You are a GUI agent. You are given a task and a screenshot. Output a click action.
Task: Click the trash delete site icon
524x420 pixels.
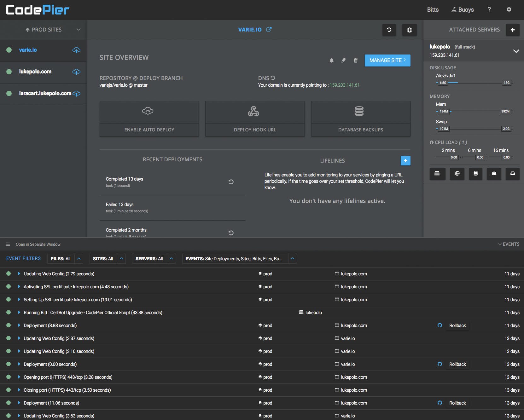[355, 60]
